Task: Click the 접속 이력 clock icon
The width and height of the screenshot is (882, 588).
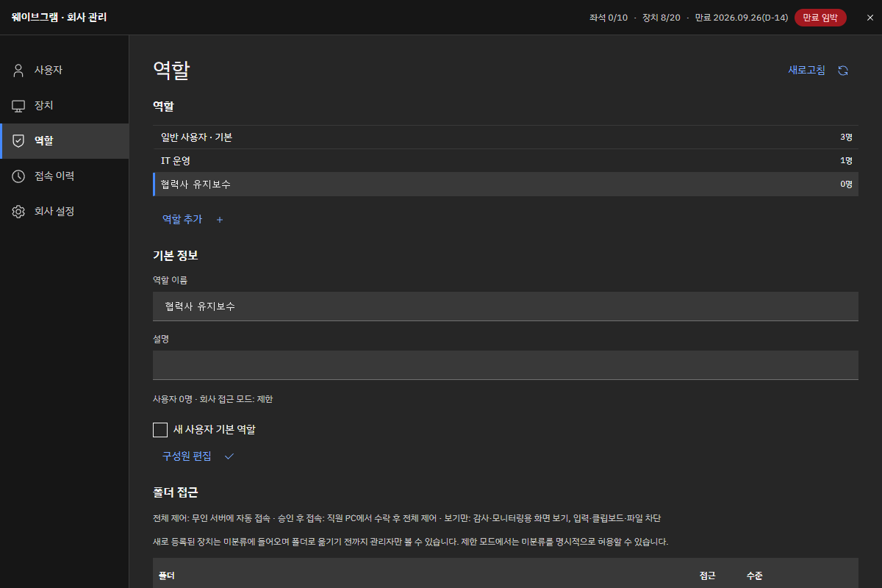Action: 18,176
